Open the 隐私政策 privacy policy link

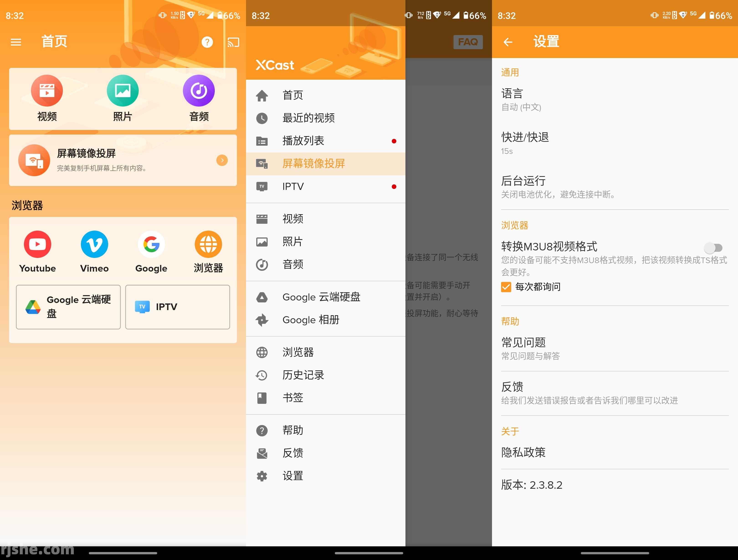tap(523, 453)
